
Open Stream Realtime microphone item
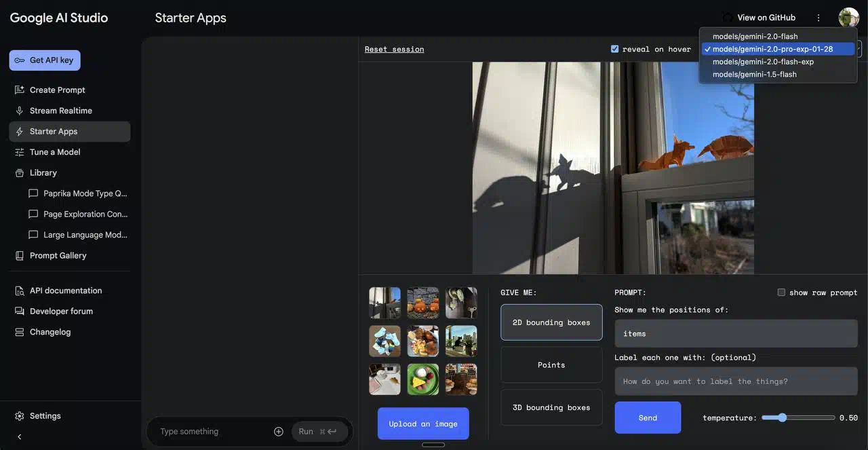60,111
